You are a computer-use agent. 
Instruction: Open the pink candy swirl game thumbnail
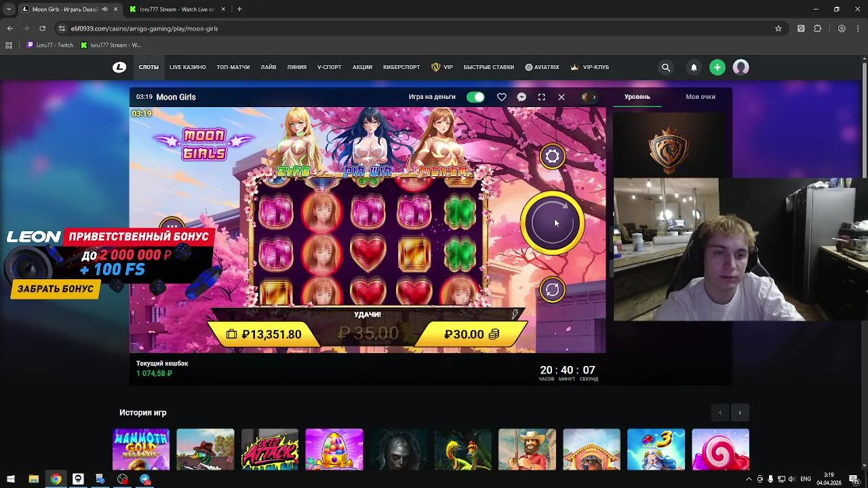click(720, 449)
